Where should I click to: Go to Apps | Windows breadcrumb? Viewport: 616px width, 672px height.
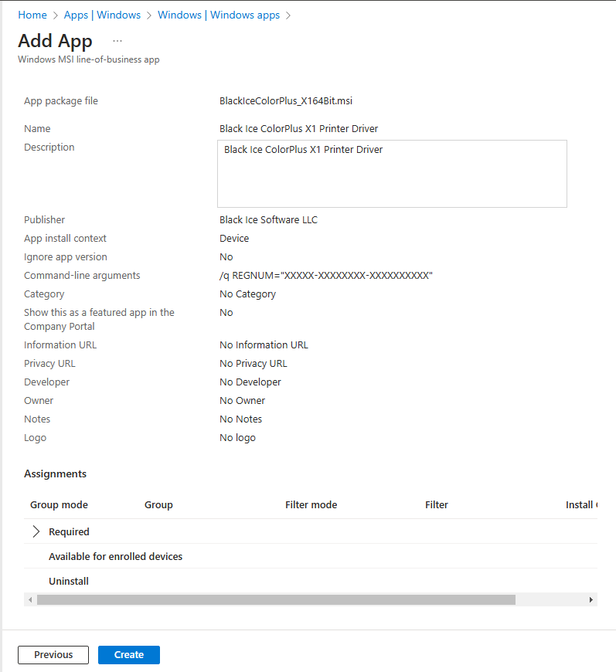tap(102, 15)
